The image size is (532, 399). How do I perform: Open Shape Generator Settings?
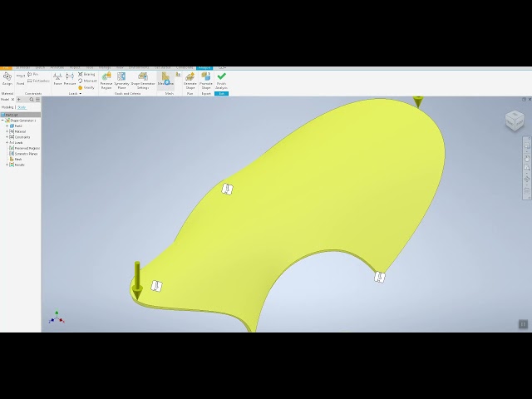(x=143, y=81)
